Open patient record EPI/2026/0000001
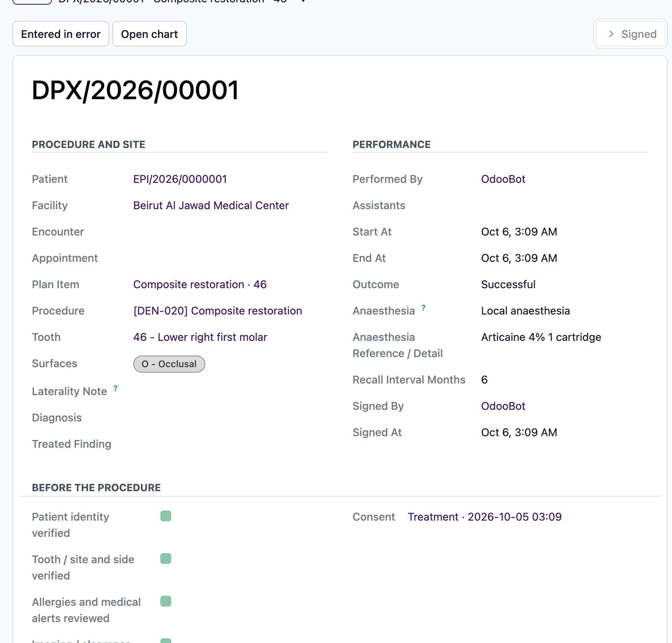Viewport: 672px width, 643px height. pyautogui.click(x=180, y=179)
